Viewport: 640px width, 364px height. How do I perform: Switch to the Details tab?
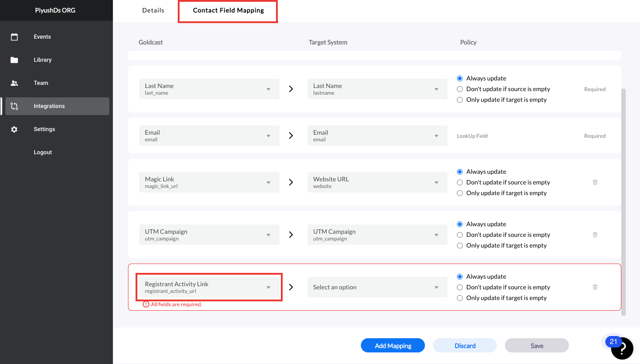pos(153,10)
